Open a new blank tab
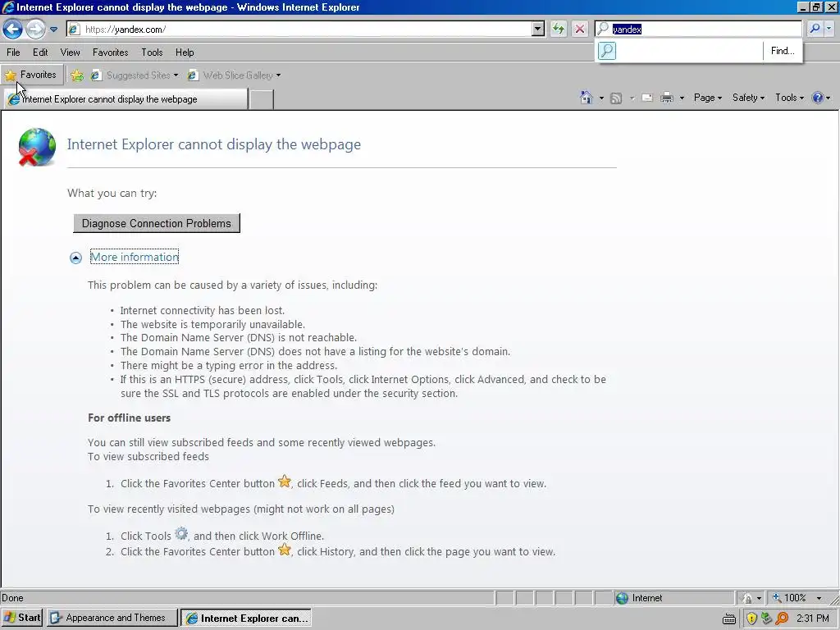Viewport: 840px width, 630px height. coord(262,99)
